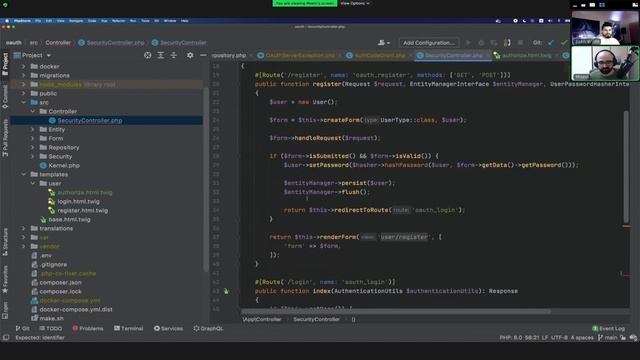The image size is (640, 360).
Task: Expand all nodes in Project panel
Action: click(160, 55)
